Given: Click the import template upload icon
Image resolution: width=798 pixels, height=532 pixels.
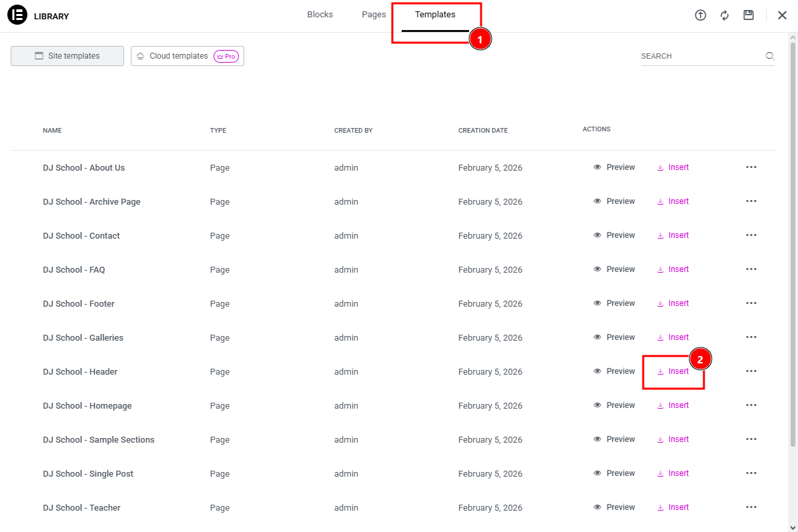Looking at the screenshot, I should (701, 15).
